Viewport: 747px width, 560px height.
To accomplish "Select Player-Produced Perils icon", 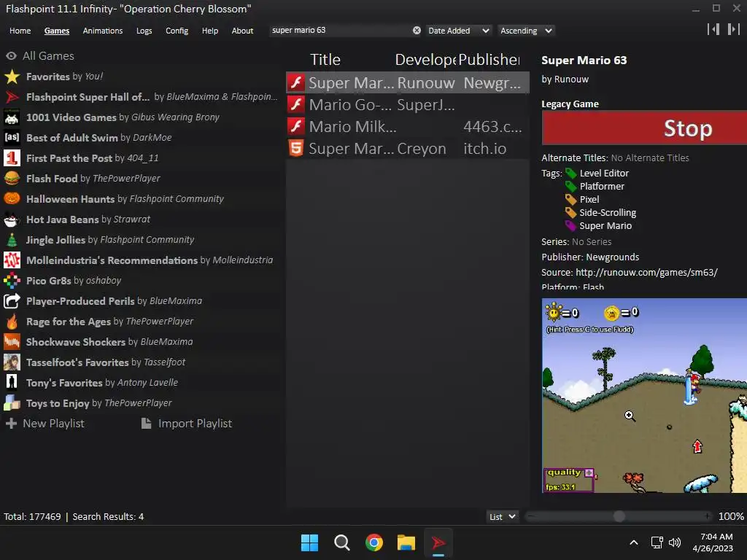I will coord(12,301).
